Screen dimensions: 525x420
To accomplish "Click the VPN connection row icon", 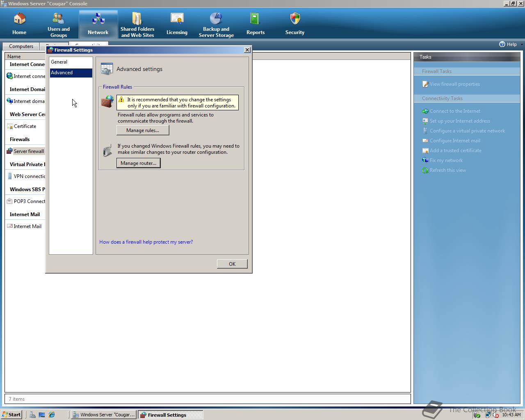I will 10,176.
